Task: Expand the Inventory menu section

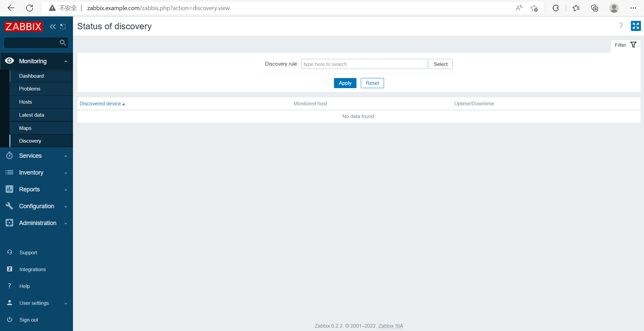Action: pos(66,173)
